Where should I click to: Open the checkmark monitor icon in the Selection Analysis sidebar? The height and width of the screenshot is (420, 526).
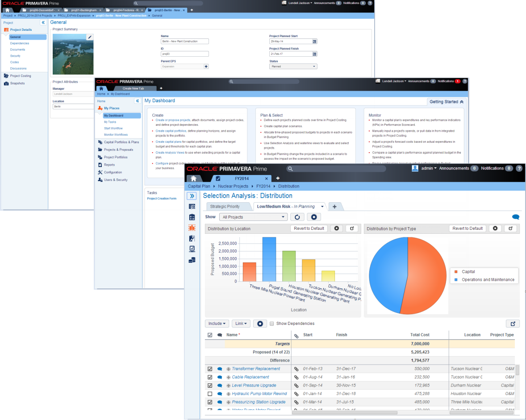[192, 249]
